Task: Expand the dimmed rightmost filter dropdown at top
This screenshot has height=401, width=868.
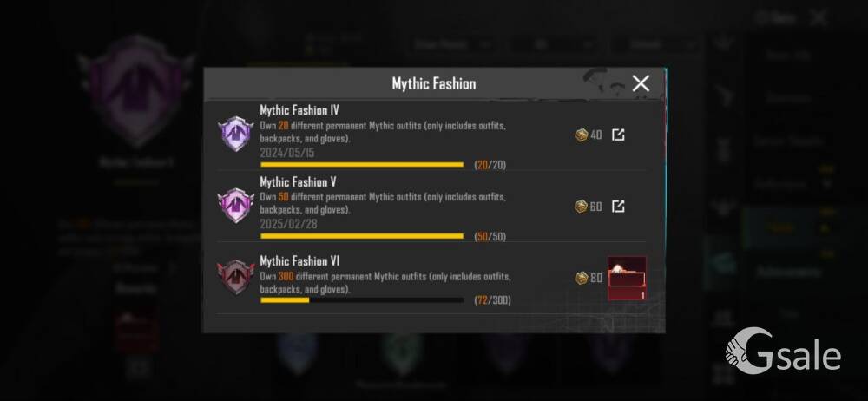Action: [x=659, y=45]
